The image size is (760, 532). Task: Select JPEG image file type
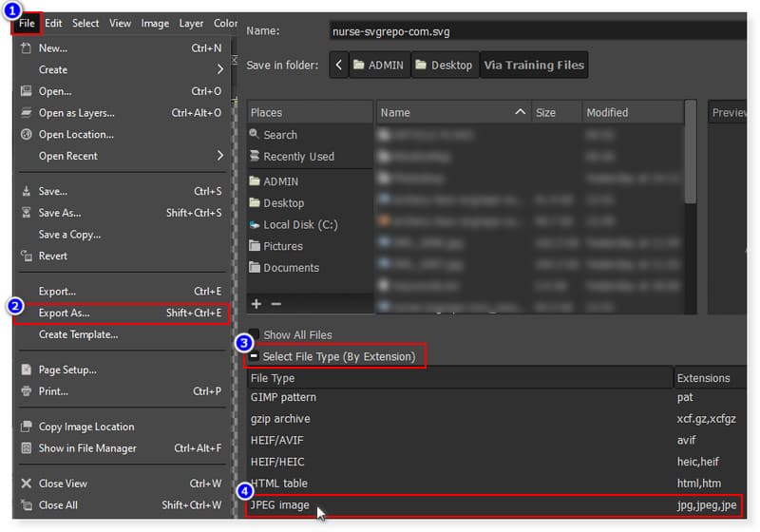[280, 505]
